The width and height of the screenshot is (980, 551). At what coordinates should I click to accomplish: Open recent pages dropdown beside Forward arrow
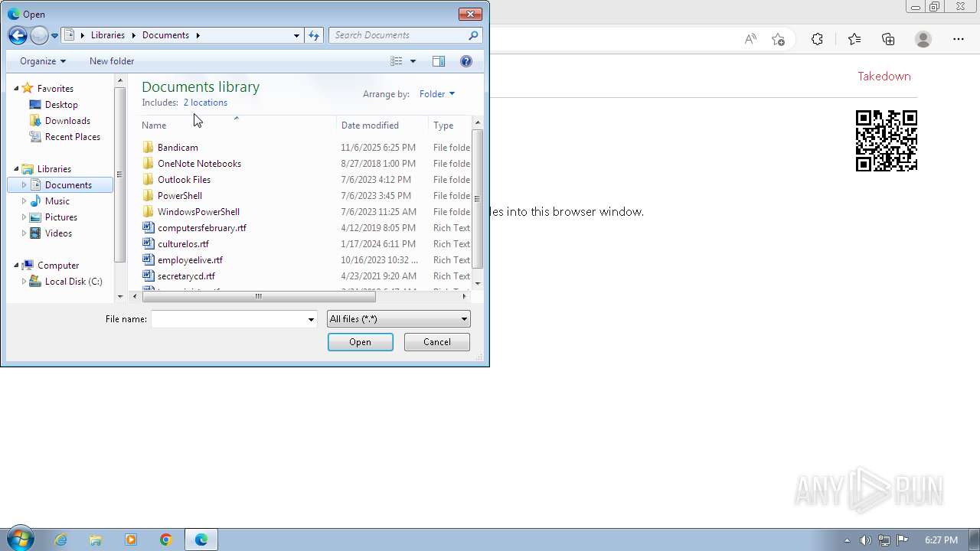(x=54, y=35)
